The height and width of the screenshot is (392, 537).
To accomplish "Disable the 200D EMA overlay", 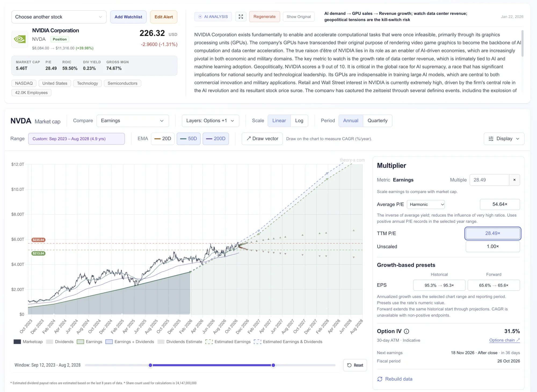I will [216, 139].
